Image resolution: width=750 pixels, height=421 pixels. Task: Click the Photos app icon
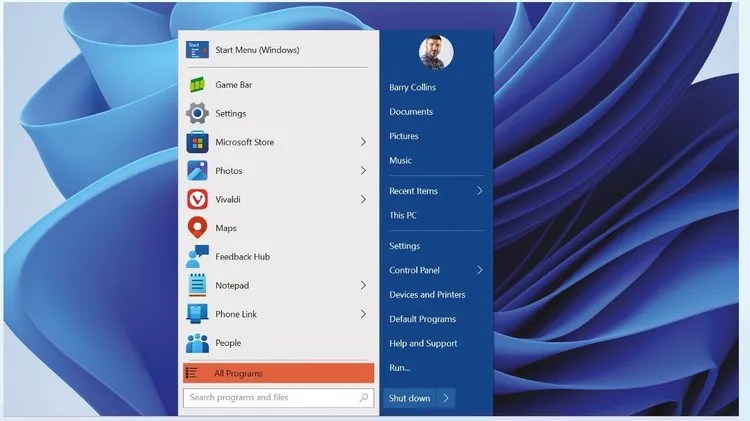coord(197,171)
